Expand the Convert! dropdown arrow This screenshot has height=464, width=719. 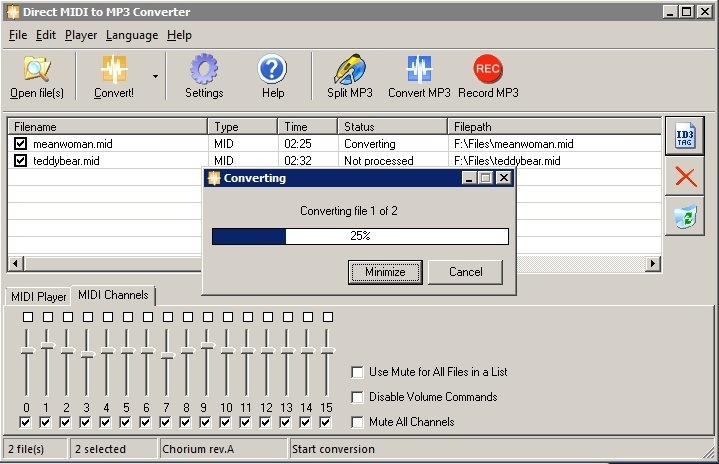coord(155,75)
